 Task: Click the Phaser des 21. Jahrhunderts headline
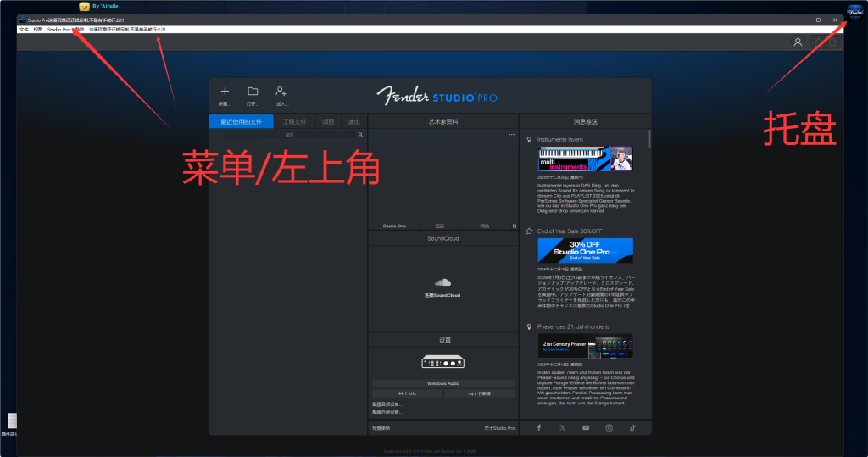(573, 326)
